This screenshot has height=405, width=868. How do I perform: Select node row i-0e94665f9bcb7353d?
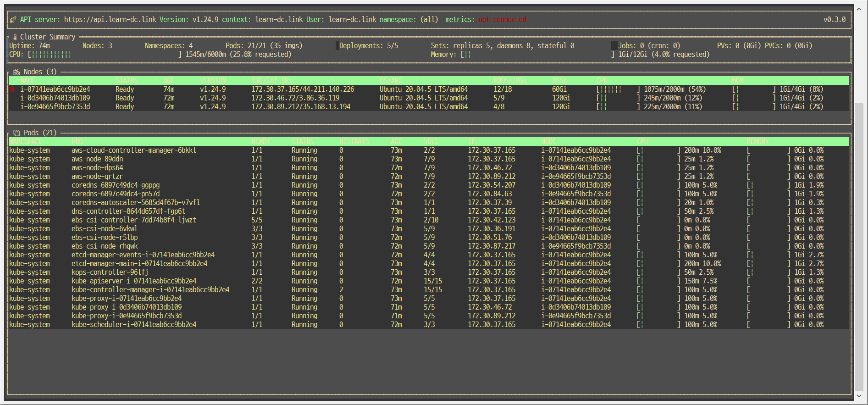coord(429,107)
